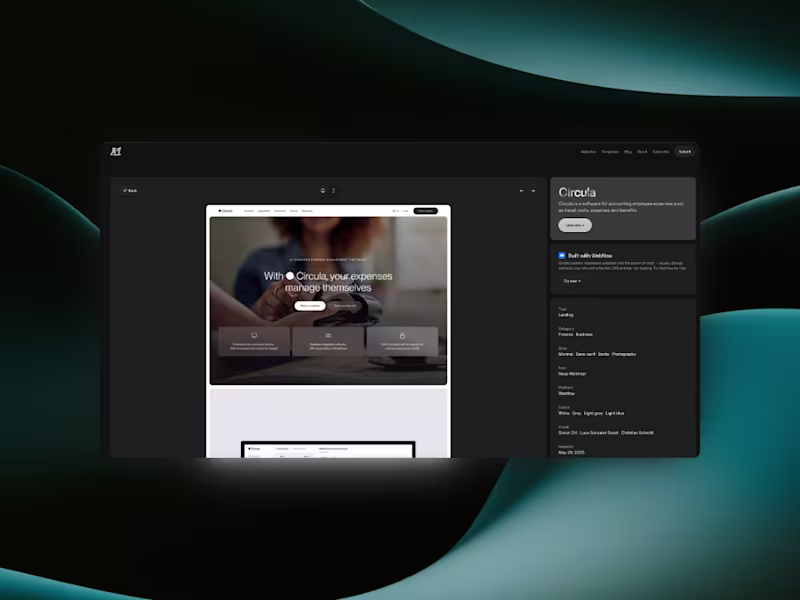
Task: Open the Neue Montreal font link
Action: coord(572,374)
